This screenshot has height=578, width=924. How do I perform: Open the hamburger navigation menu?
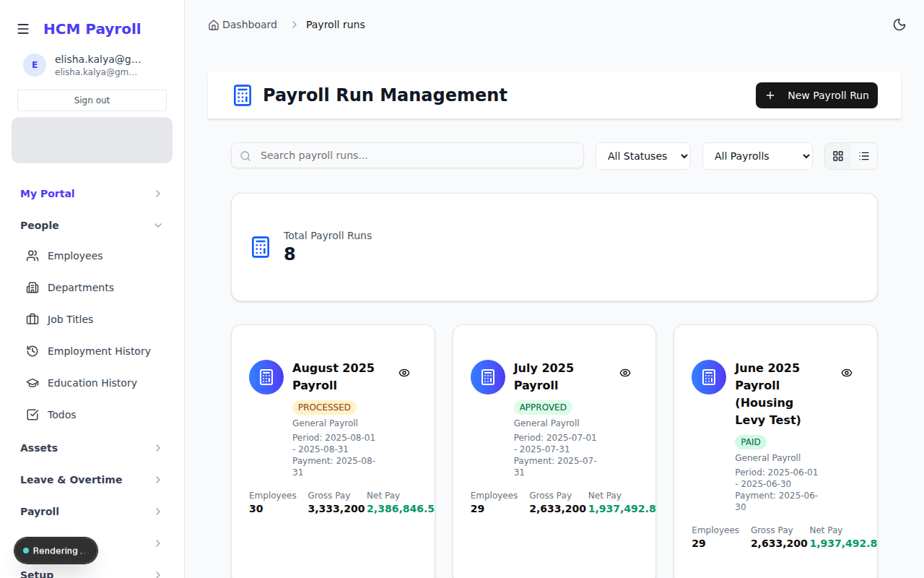(23, 28)
